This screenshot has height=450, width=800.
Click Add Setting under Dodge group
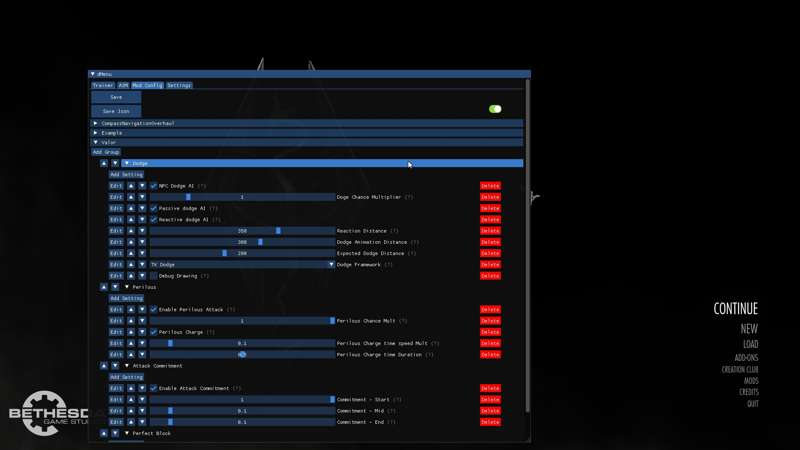(x=127, y=174)
